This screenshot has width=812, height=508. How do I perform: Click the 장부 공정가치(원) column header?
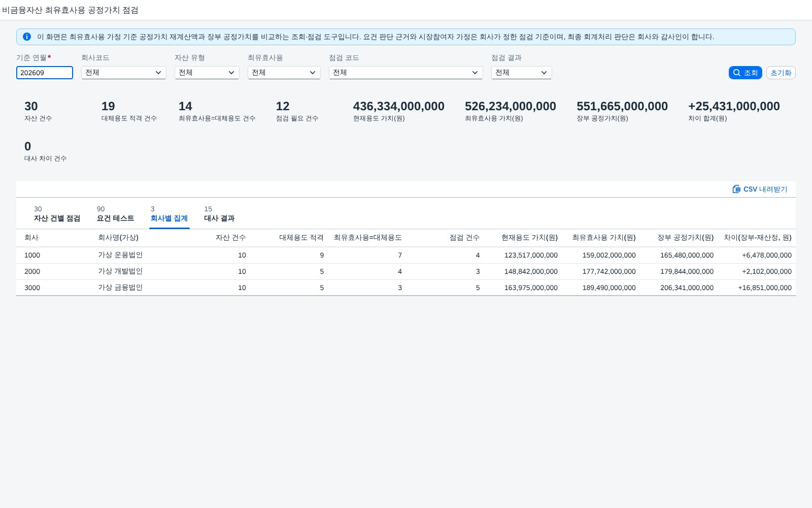click(686, 238)
